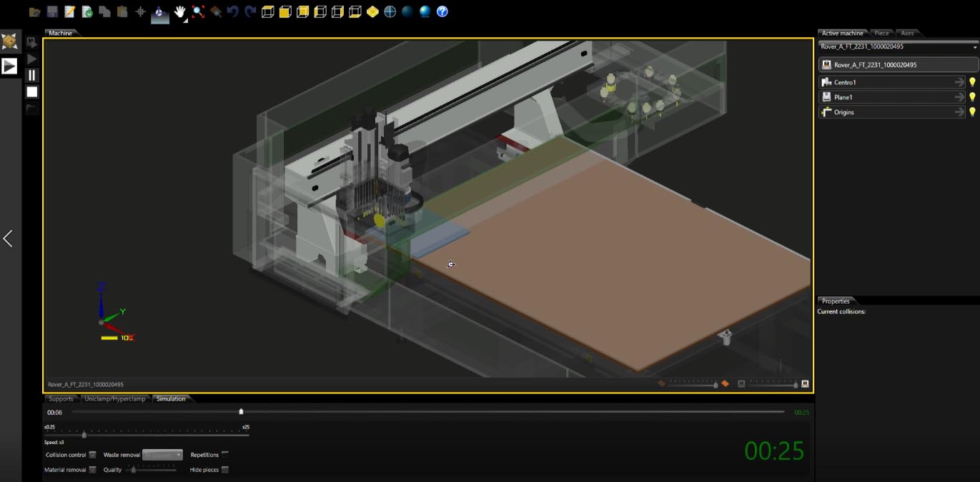Switch to the Piece tab
980x482 pixels.
[881, 34]
